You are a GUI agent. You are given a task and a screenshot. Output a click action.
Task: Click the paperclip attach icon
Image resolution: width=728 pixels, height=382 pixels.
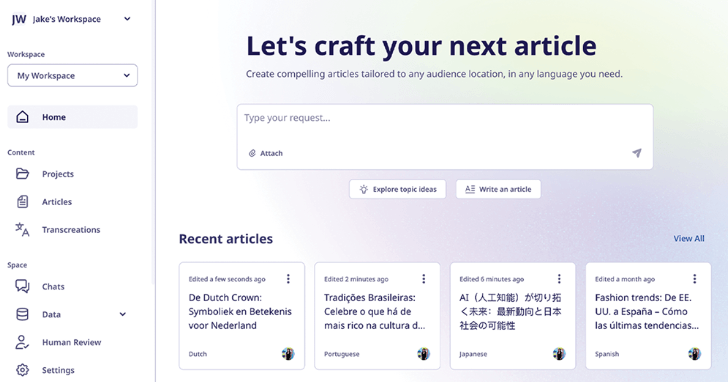click(x=252, y=153)
